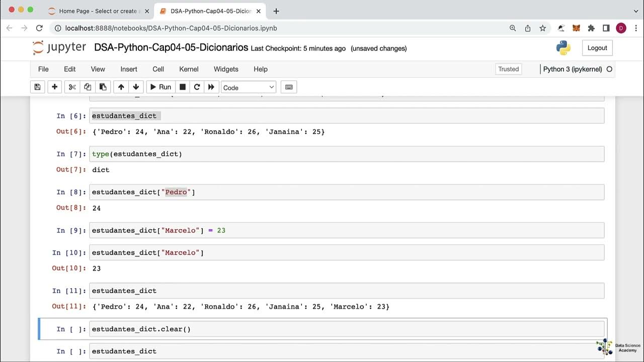Open the command palette keyboard icon
This screenshot has width=644, height=362.
(x=289, y=87)
